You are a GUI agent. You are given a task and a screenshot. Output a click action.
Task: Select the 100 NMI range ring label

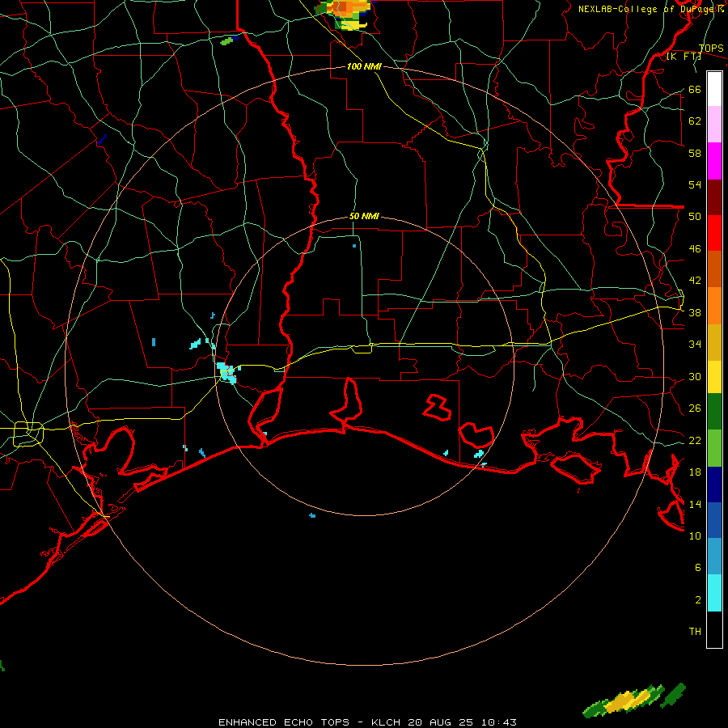point(364,66)
